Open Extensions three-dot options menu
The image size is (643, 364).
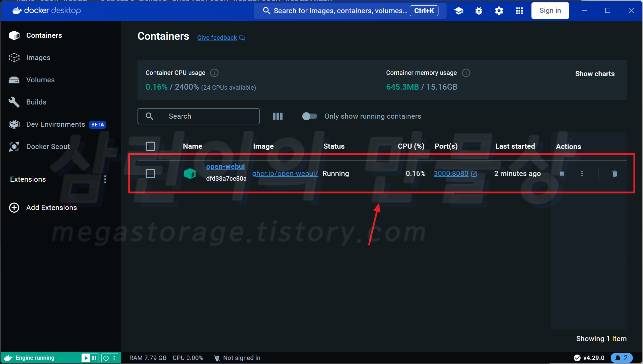pos(105,179)
